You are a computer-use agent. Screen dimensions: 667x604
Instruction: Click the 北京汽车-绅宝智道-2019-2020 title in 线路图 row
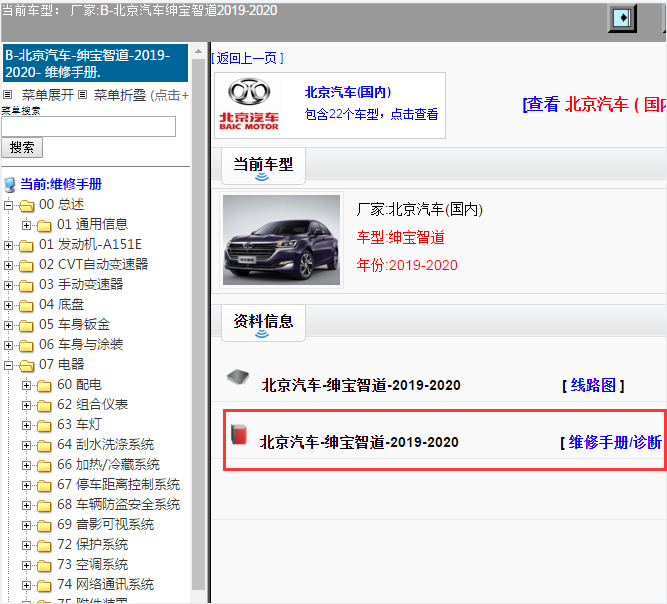point(361,385)
